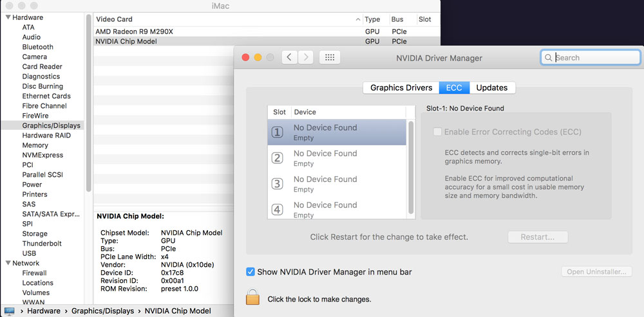Screen dimensions: 644x317
Task: Select Memory in the sidebar
Action: (x=35, y=145)
